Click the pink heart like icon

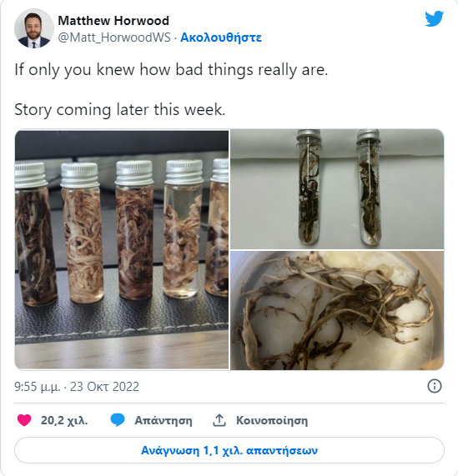pos(24,420)
